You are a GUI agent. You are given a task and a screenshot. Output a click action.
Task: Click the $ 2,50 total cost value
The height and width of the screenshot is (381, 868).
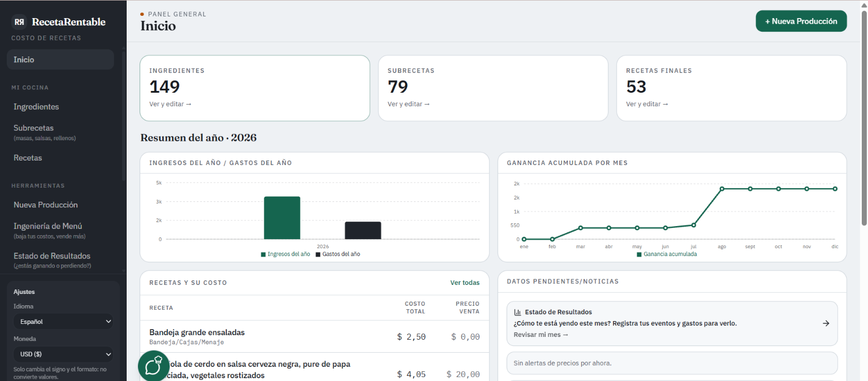[x=411, y=337]
